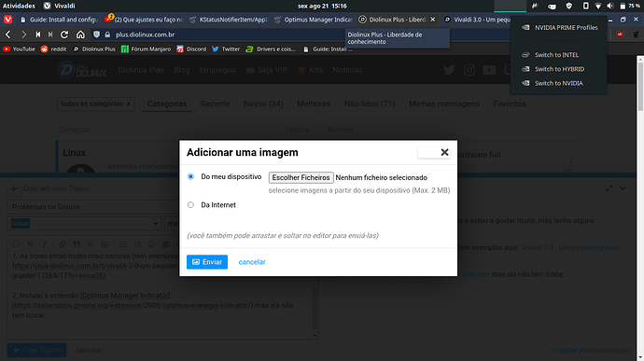Open the home page via house icon

[80, 35]
